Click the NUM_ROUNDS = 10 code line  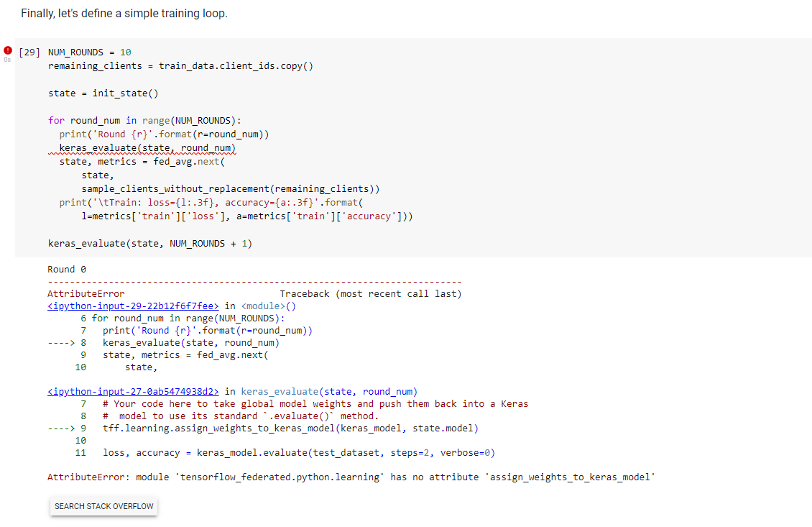90,52
